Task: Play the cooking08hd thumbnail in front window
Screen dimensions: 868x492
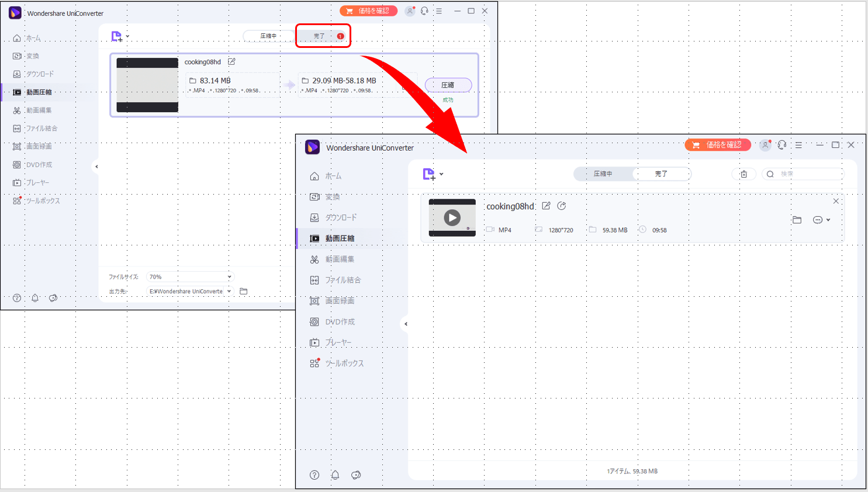Action: coord(452,218)
